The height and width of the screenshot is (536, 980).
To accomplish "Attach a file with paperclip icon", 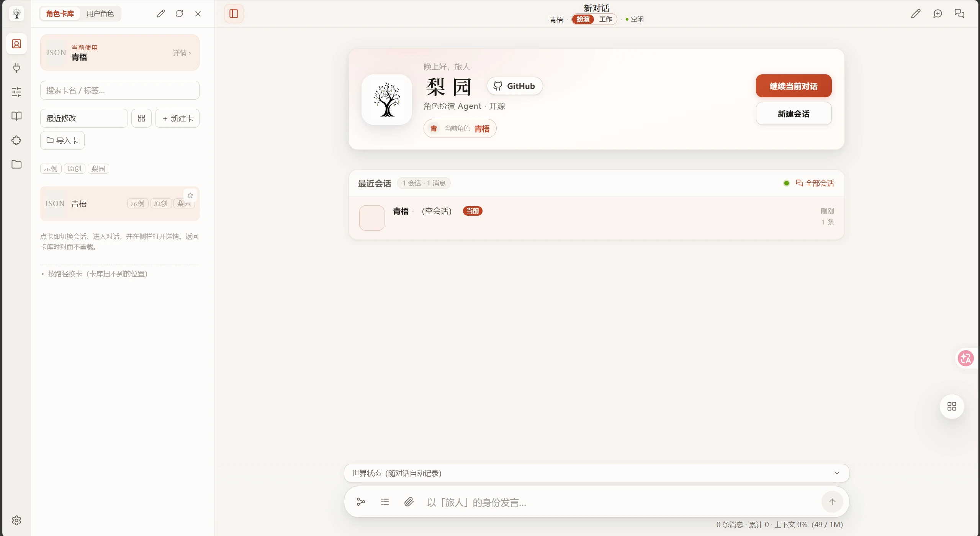I will click(x=409, y=502).
